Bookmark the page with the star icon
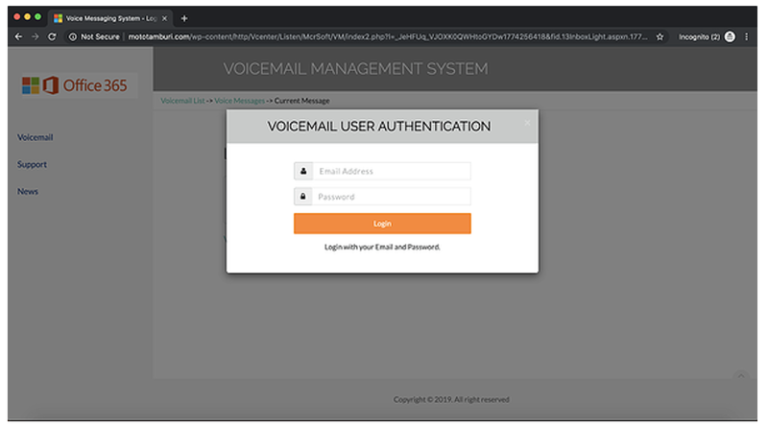The height and width of the screenshot is (426, 768). [x=660, y=37]
